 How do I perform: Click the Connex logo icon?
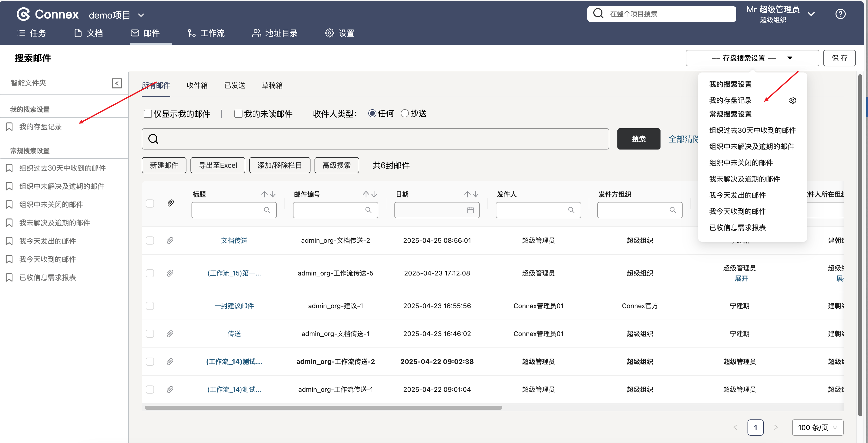pos(23,14)
